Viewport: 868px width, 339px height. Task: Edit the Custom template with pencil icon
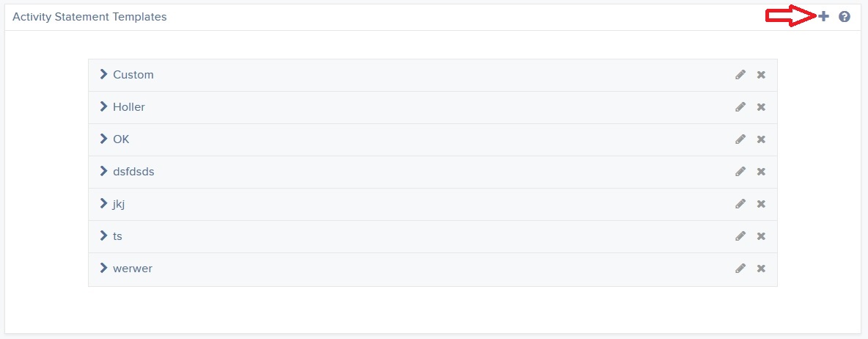coord(740,75)
